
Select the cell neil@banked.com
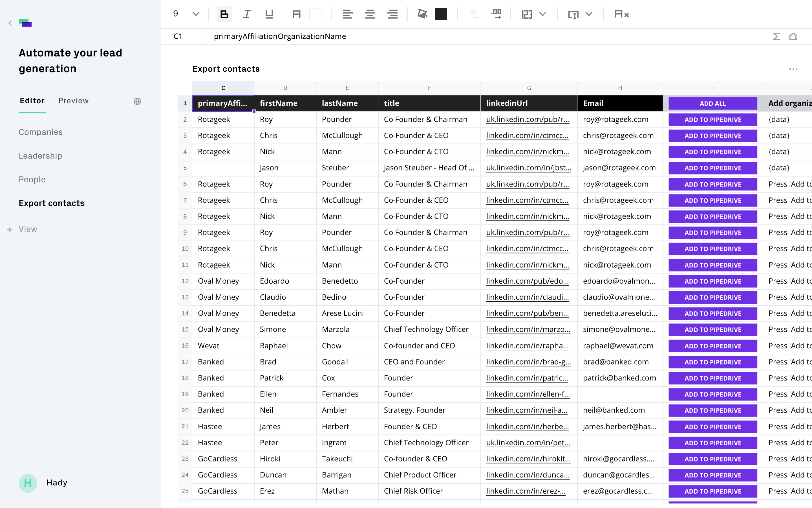point(620,410)
